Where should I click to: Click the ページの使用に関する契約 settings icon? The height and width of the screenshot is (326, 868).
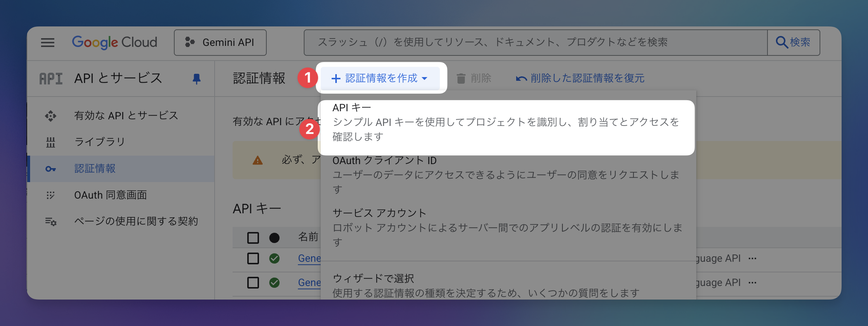point(51,222)
